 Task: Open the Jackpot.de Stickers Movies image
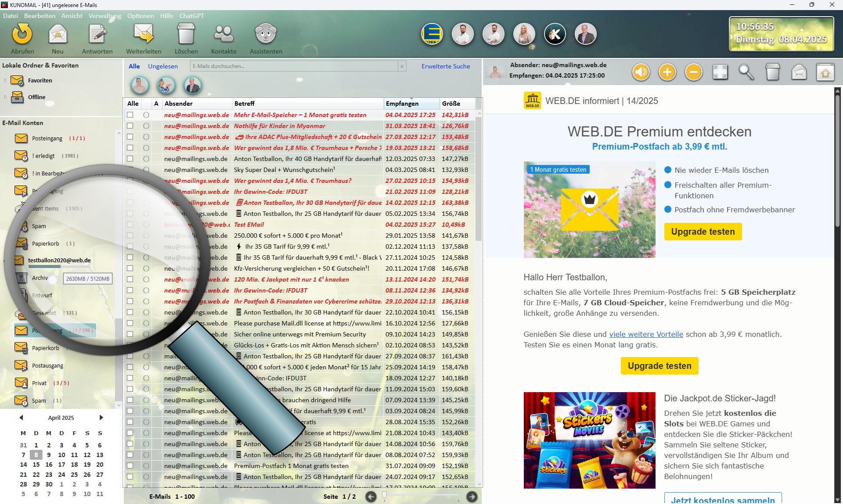point(589,440)
